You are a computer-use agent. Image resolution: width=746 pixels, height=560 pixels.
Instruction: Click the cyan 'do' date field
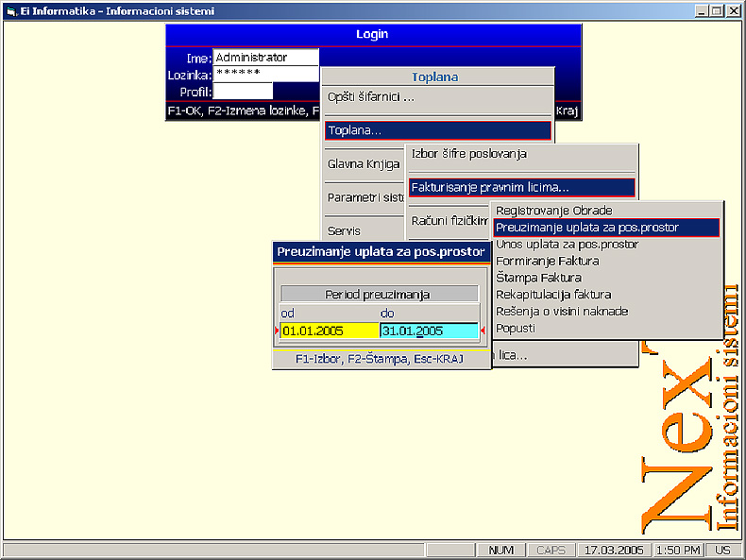(x=430, y=331)
